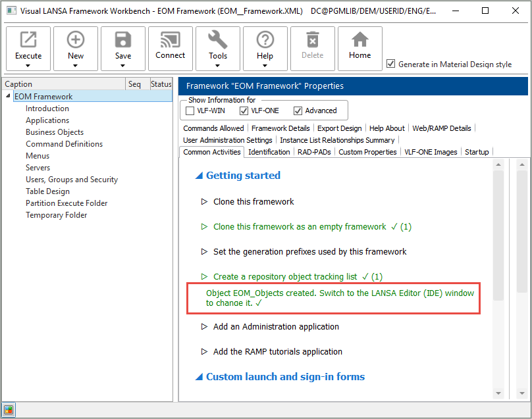Click the Help question mark icon
The width and height of the screenshot is (532, 419).
tap(265, 39)
